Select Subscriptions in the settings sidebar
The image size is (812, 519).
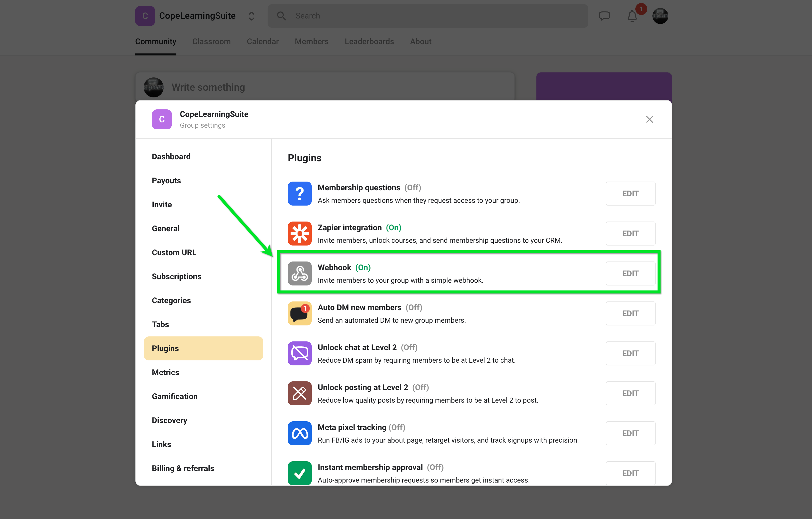(x=176, y=276)
